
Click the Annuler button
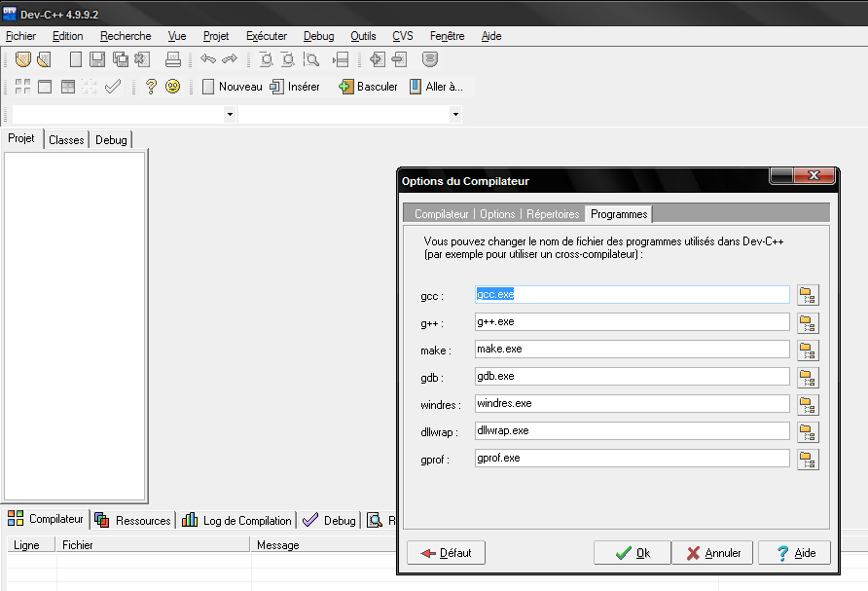[712, 553]
